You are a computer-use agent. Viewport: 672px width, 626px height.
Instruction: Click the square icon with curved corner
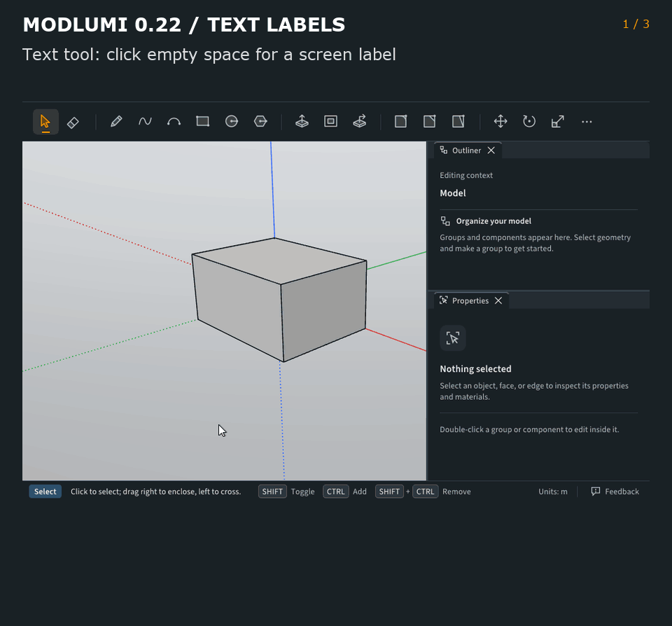400,122
